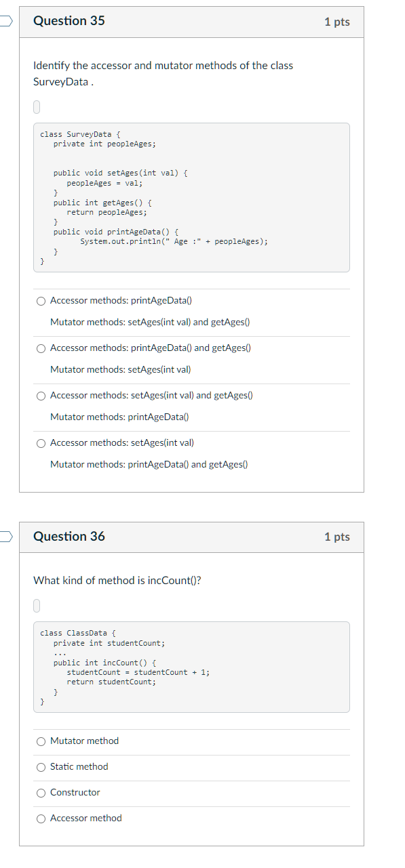Viewport: 405px width, 868px height.
Task: Flag Question 35 using the flag icon
Action: 5,22
